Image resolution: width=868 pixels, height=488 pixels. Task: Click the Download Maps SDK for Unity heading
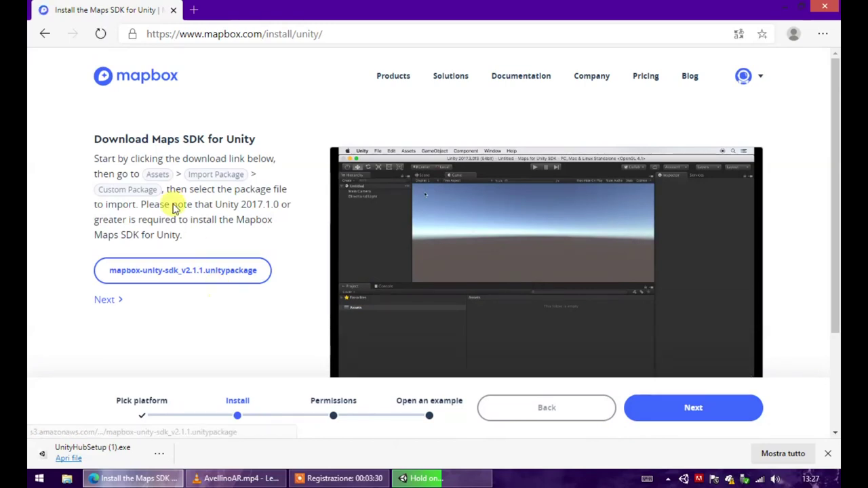[174, 139]
